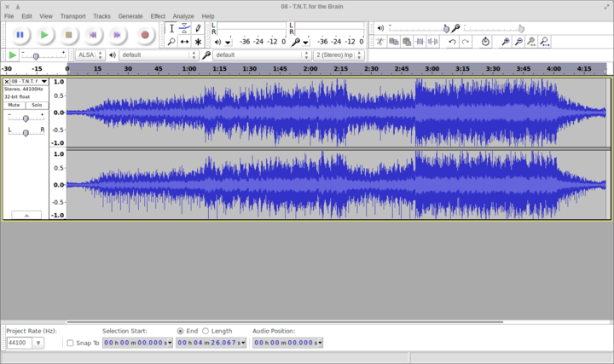Click the track pan slider
The width and height of the screenshot is (614, 364).
pyautogui.click(x=26, y=132)
